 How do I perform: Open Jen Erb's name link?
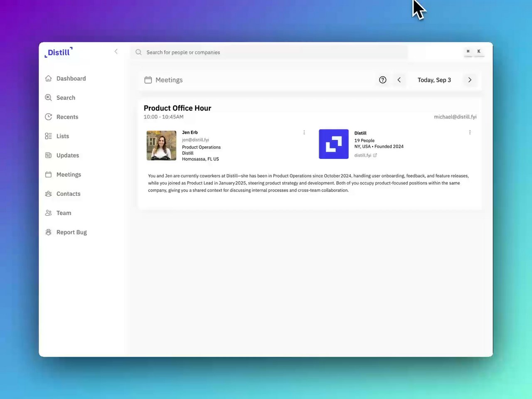(190, 133)
